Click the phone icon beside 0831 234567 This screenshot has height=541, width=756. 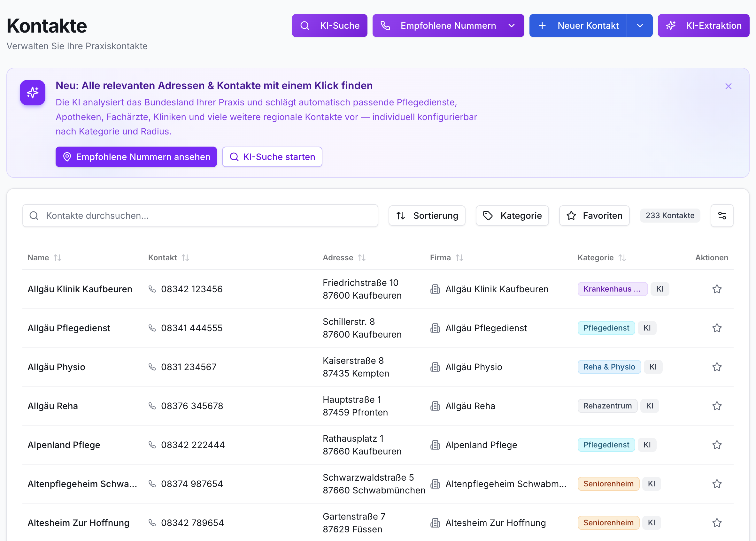[152, 367]
